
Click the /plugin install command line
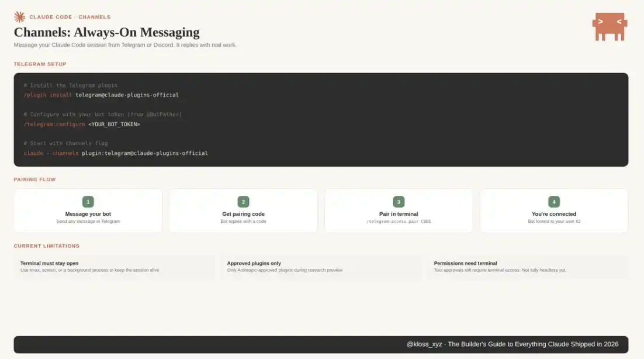pyautogui.click(x=101, y=95)
